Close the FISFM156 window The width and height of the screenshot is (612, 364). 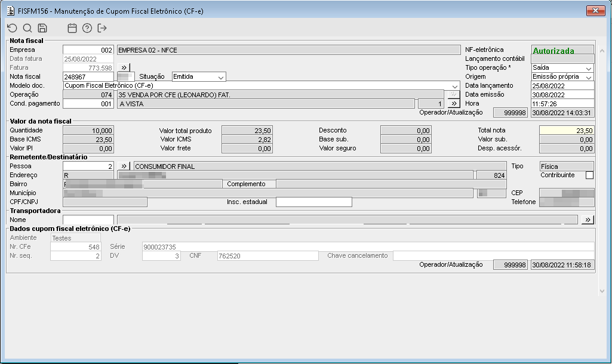[x=596, y=11]
